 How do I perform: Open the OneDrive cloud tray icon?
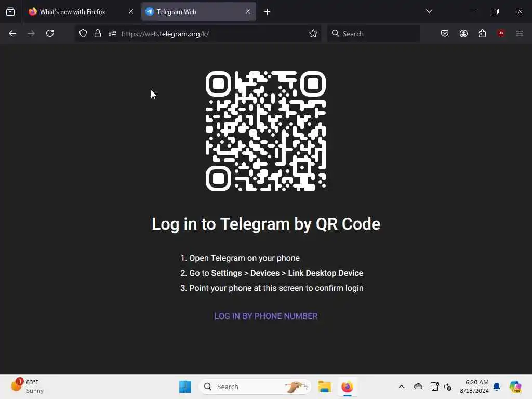click(x=418, y=387)
